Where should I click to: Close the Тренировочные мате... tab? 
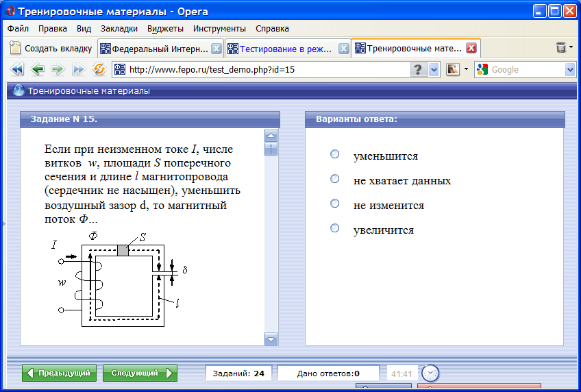click(471, 48)
